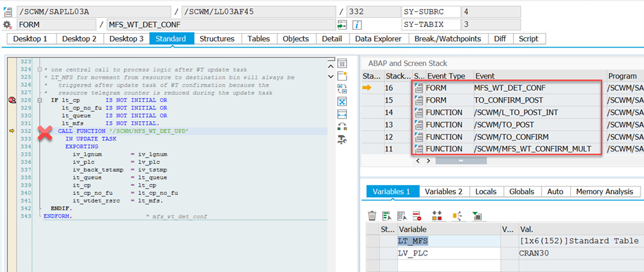Switch to the Variables 2 tab
The width and height of the screenshot is (644, 272).
[x=444, y=191]
